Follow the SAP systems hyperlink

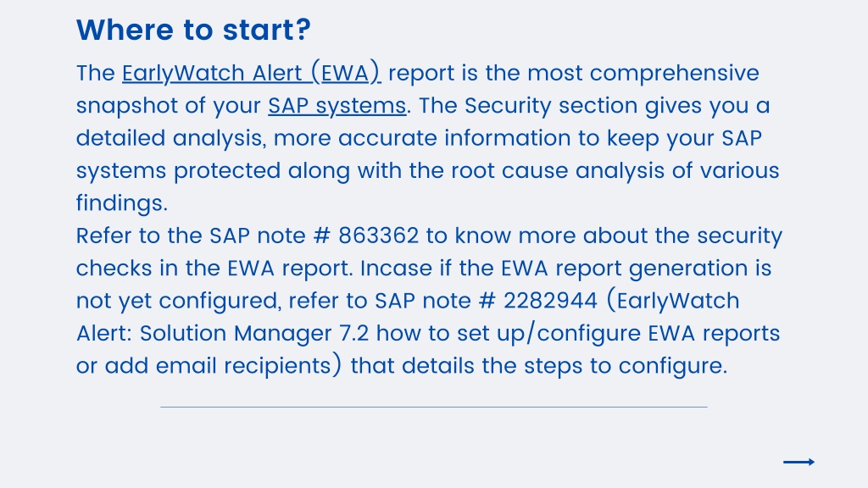[x=337, y=106]
